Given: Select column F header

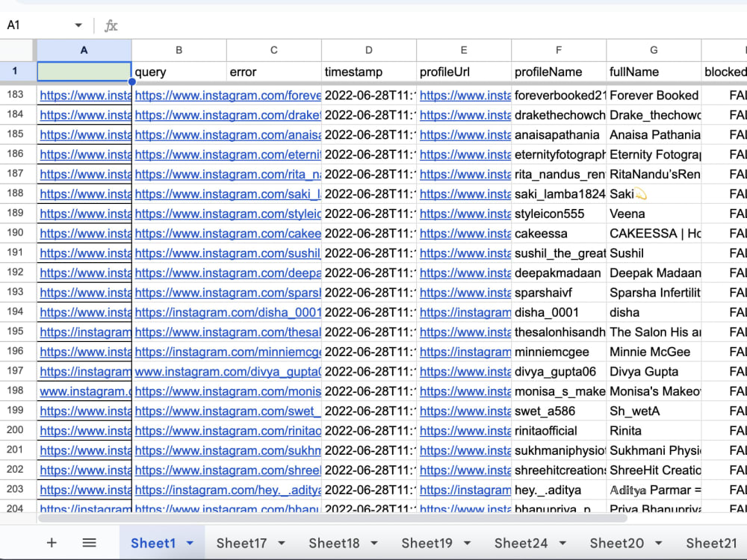Looking at the screenshot, I should click(558, 51).
